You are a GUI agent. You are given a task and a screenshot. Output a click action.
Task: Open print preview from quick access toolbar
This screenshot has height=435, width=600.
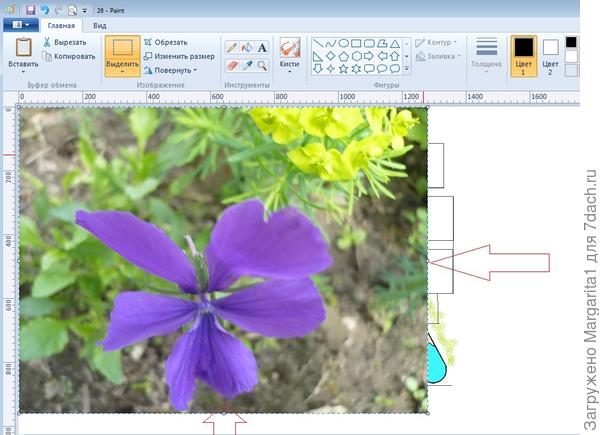[x=72, y=10]
